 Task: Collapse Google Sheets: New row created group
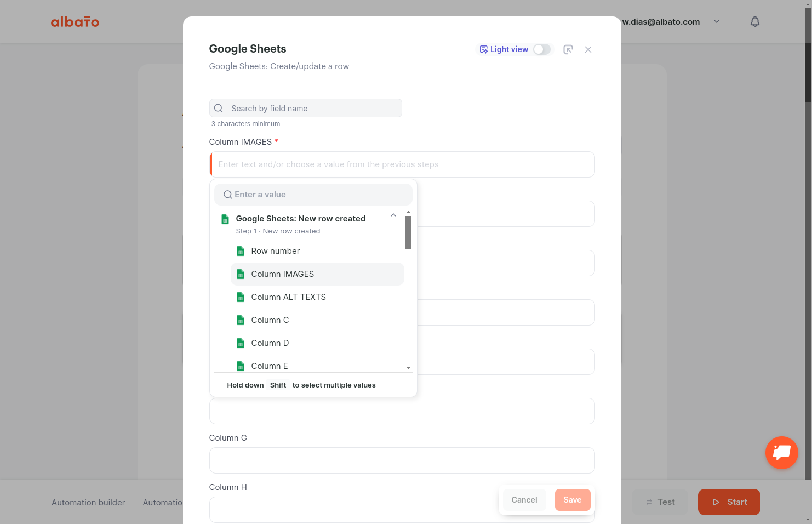(x=393, y=215)
